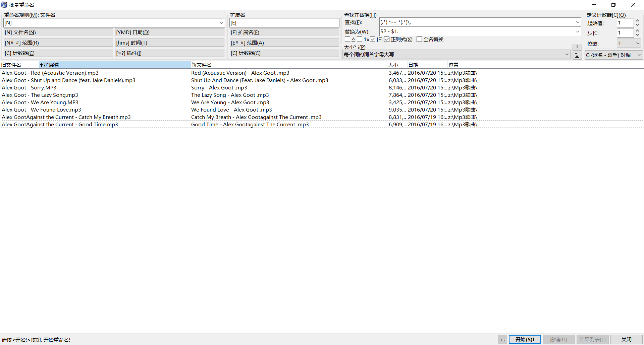The image size is (644, 345).
Task: Click the [E#-#] 范围 button for extension
Action: [x=284, y=43]
